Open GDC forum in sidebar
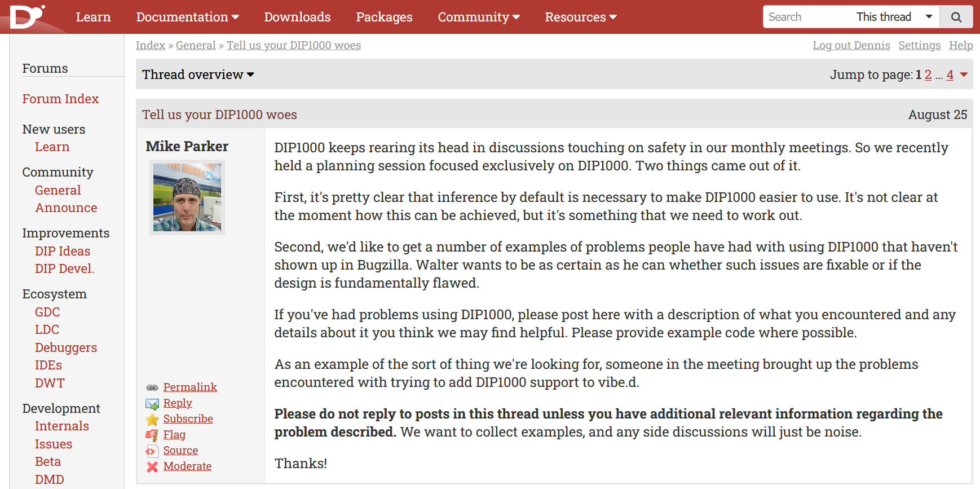Image resolution: width=980 pixels, height=489 pixels. pos(47,312)
